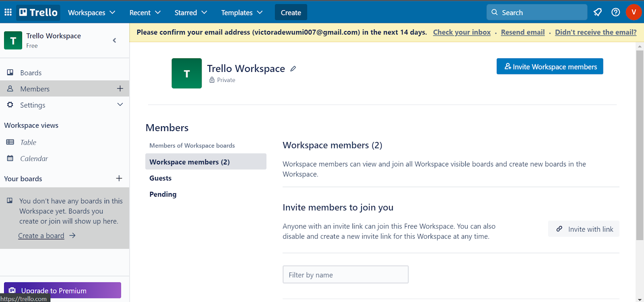Open Boards in the sidebar
Viewport: 644px width, 302px height.
click(64, 72)
